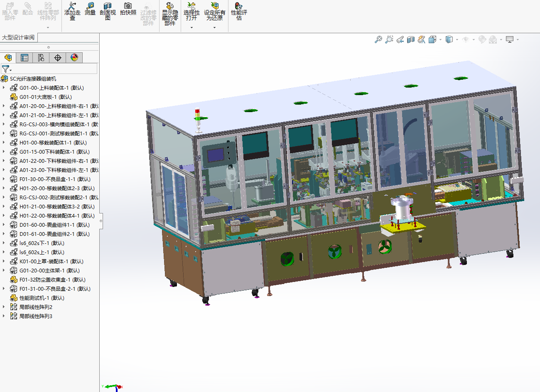The height and width of the screenshot is (392, 540).
Task: Switch to the PropertyManager tab icon
Action: coord(25,58)
